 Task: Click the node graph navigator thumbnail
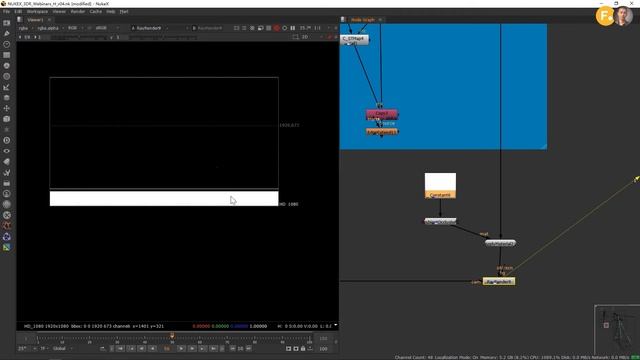(617, 329)
